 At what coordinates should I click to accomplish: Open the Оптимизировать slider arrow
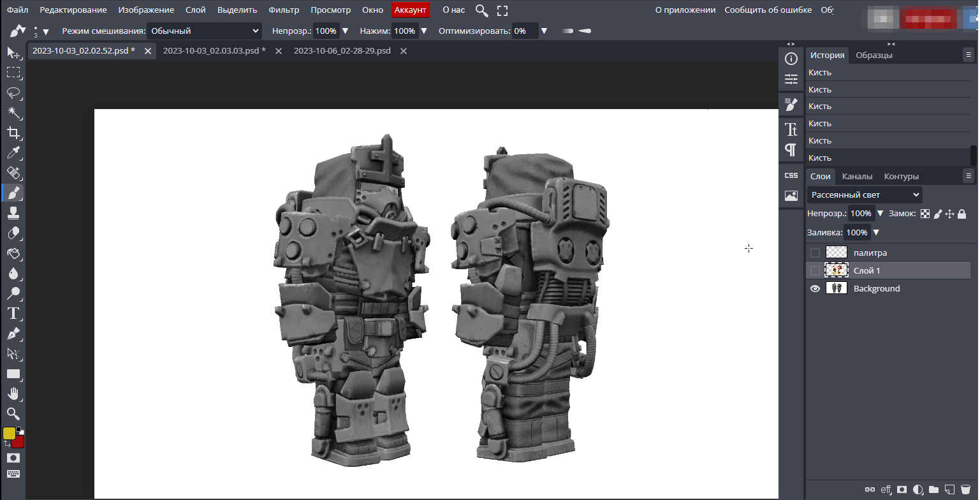pos(544,31)
